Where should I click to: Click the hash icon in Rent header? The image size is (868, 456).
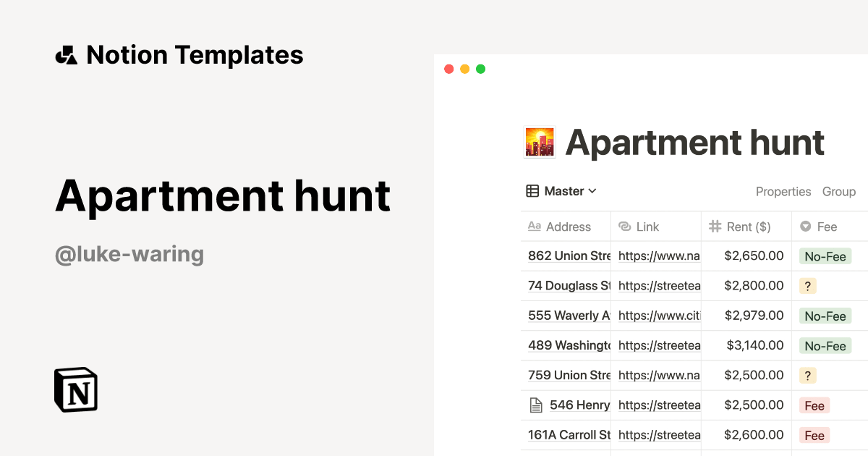point(715,227)
